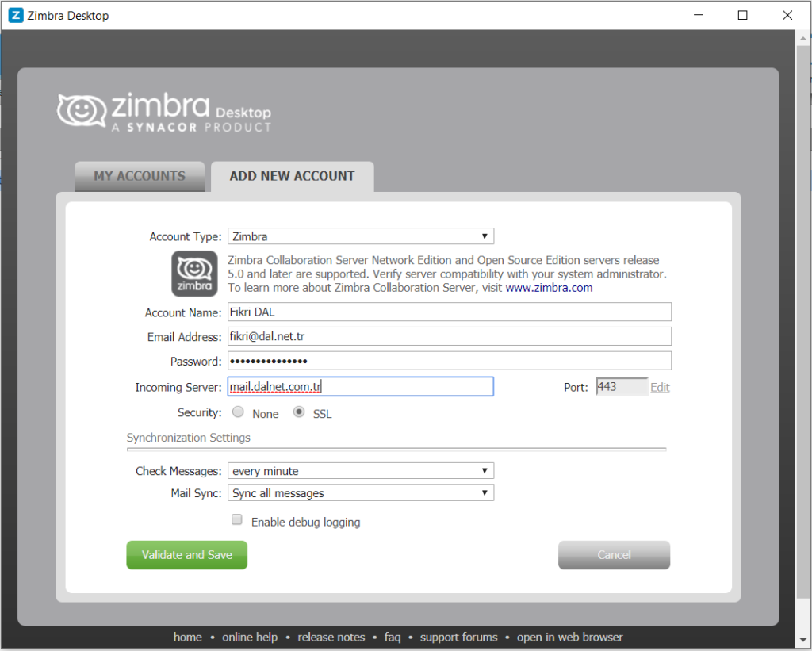Open the faq footer link
This screenshot has width=812, height=651.
click(393, 638)
